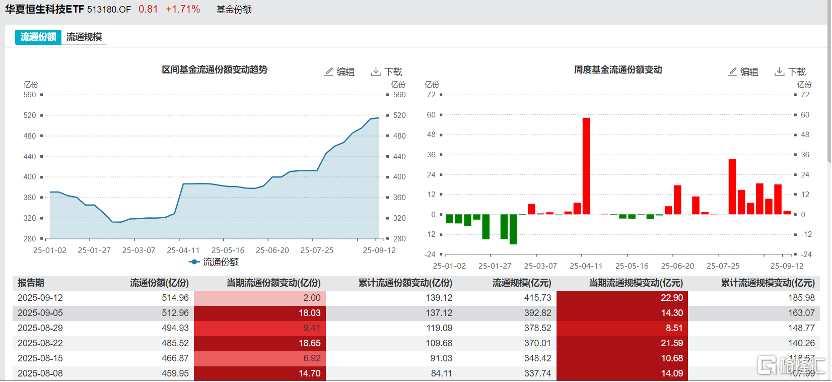The image size is (832, 382).
Task: Click 下载 icon on 周度基金流通份额变动 chart
Action: click(779, 72)
